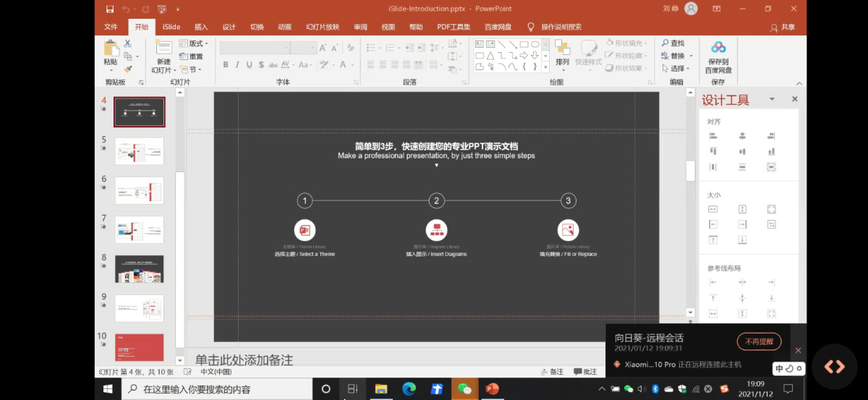868x400 pixels.
Task: Switch to the PDF工具集 tab
Action: 454,27
